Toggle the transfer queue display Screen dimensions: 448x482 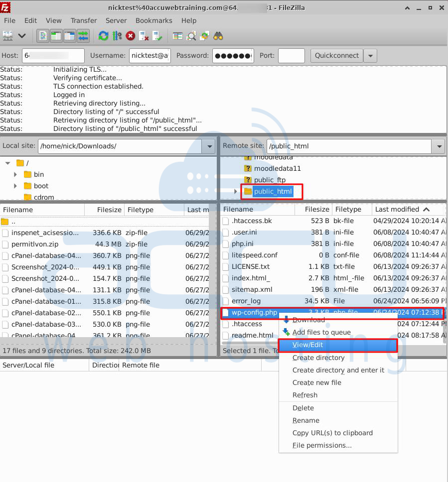(83, 36)
